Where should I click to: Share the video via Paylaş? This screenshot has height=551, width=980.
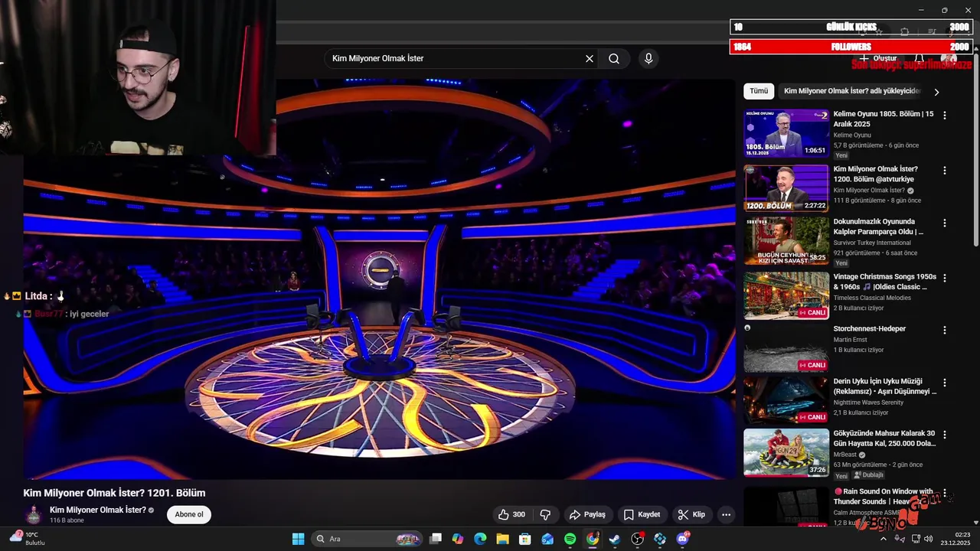[587, 514]
